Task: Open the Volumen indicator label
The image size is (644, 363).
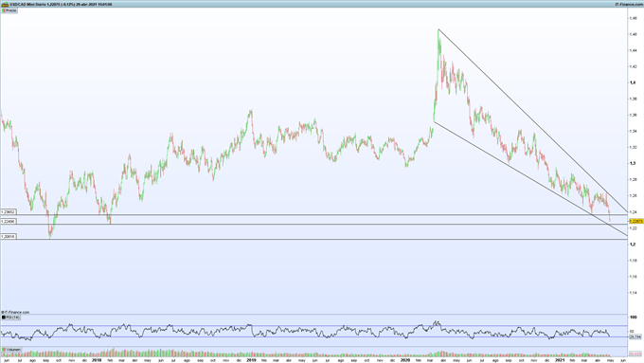Action: [x=11, y=350]
